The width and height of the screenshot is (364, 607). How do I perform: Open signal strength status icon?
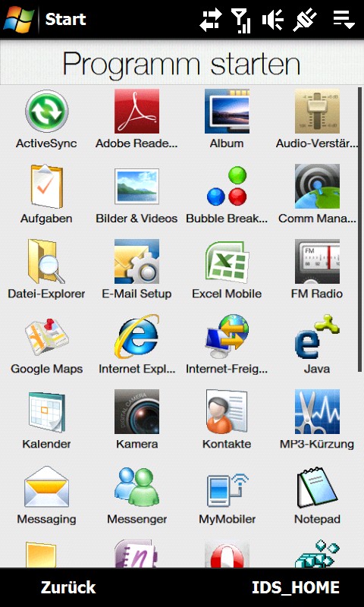point(241,20)
